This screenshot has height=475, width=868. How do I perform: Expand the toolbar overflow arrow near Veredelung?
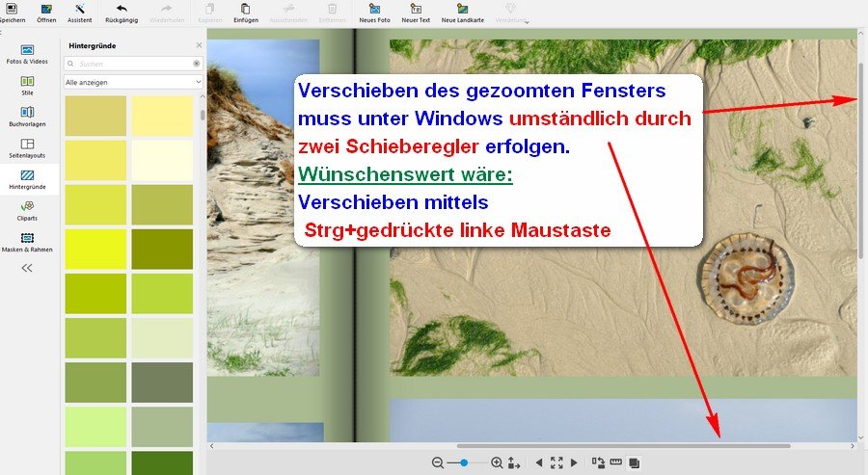tap(527, 22)
